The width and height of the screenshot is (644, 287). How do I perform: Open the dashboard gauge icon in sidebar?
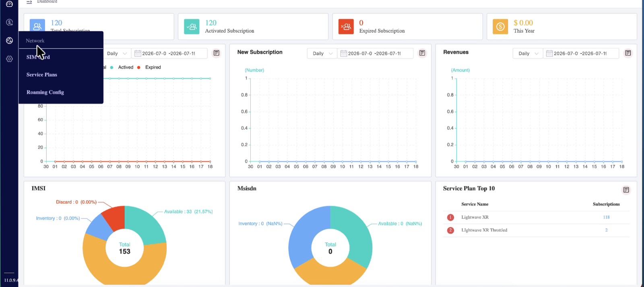pyautogui.click(x=9, y=4)
